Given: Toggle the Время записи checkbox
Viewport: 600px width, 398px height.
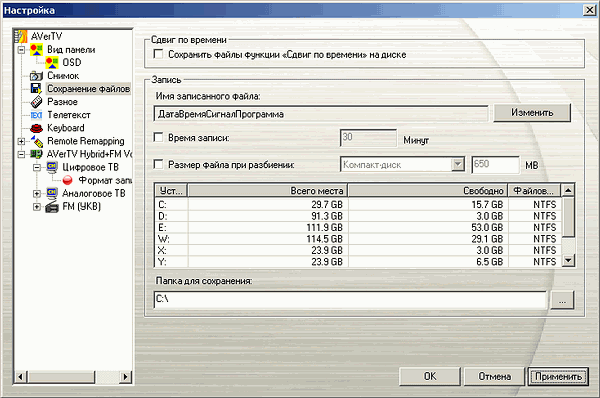Looking at the screenshot, I should (158, 137).
